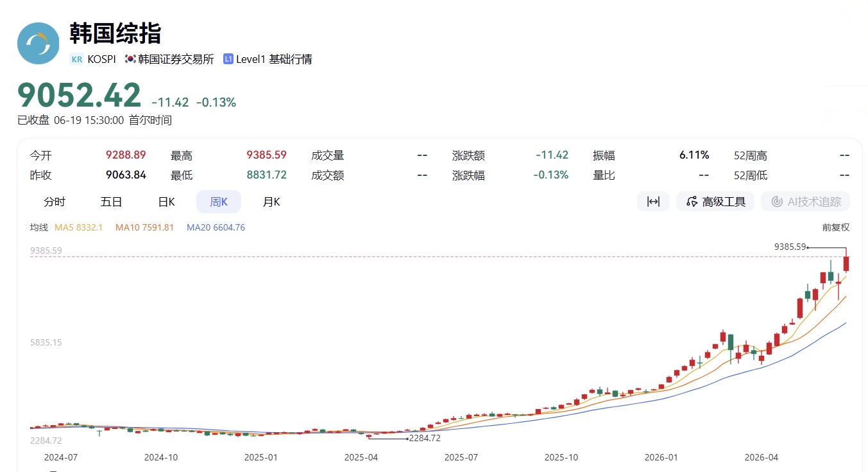Select the 日K chart tab
This screenshot has width=868, height=472.
(166, 202)
